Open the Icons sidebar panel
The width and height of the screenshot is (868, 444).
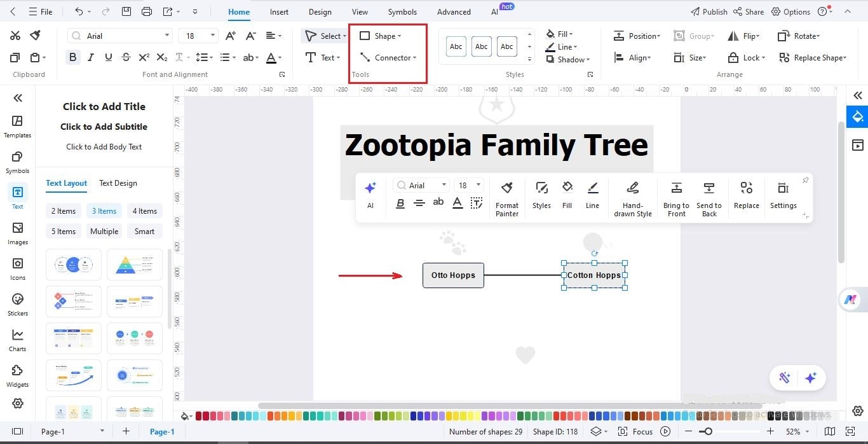[18, 269]
